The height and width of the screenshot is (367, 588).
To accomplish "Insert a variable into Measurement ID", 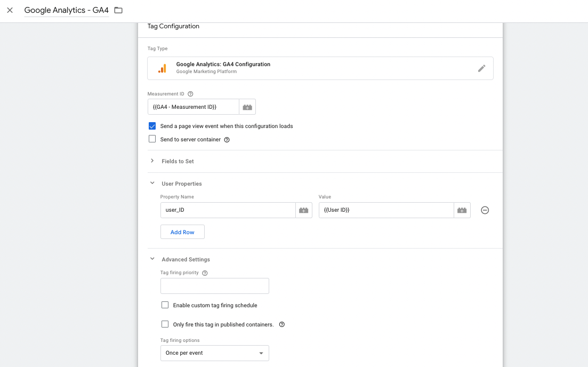I will [x=247, y=107].
